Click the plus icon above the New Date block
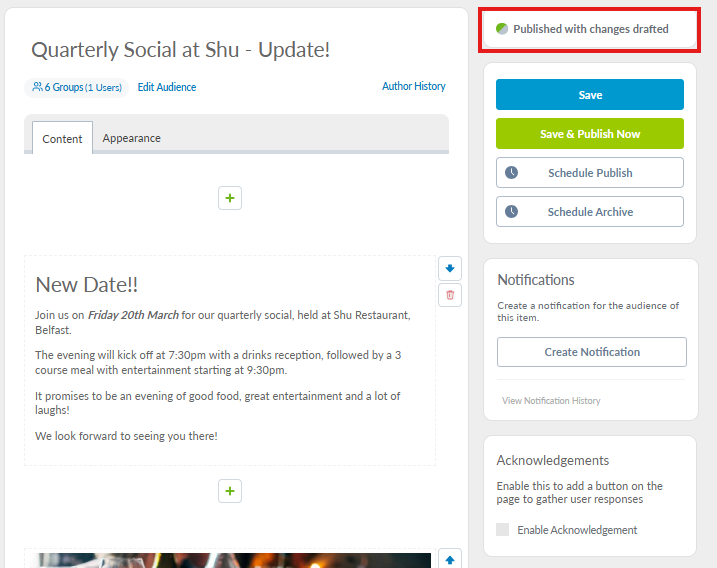Viewport: 717px width, 568px height. click(230, 198)
